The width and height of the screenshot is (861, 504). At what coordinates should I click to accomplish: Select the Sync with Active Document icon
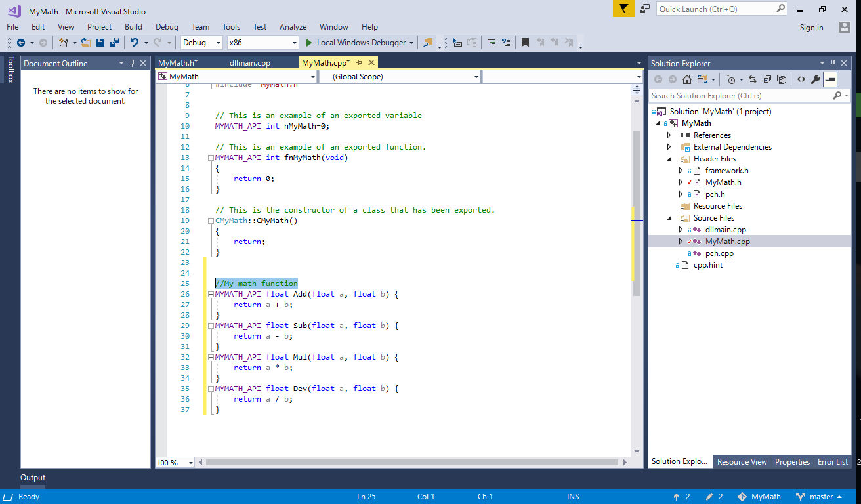753,79
